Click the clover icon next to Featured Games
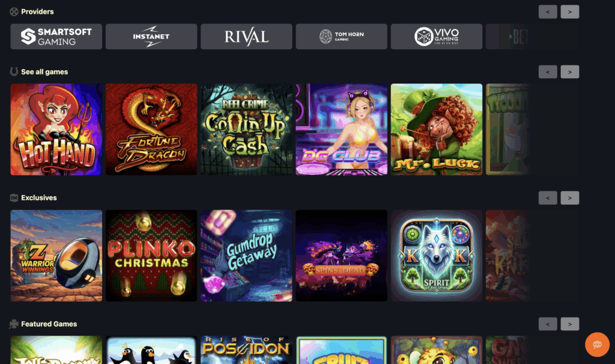The image size is (615, 364). (14, 324)
